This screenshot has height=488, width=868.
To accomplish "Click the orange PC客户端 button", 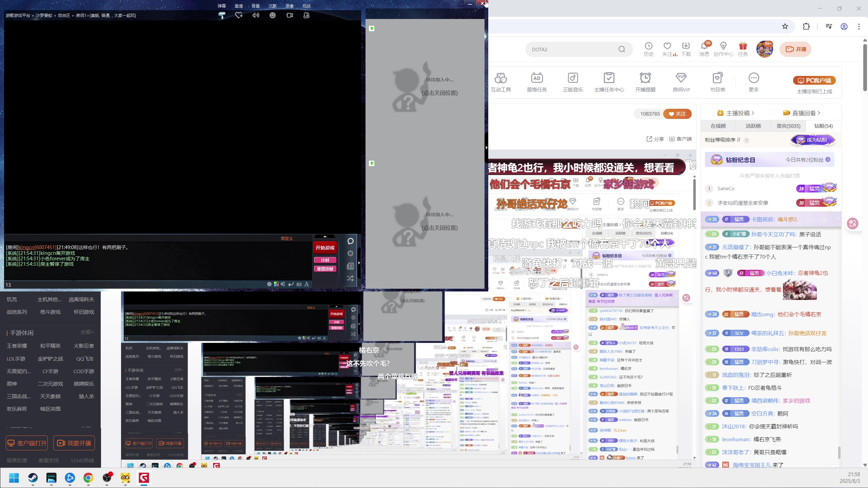I will [x=814, y=80].
